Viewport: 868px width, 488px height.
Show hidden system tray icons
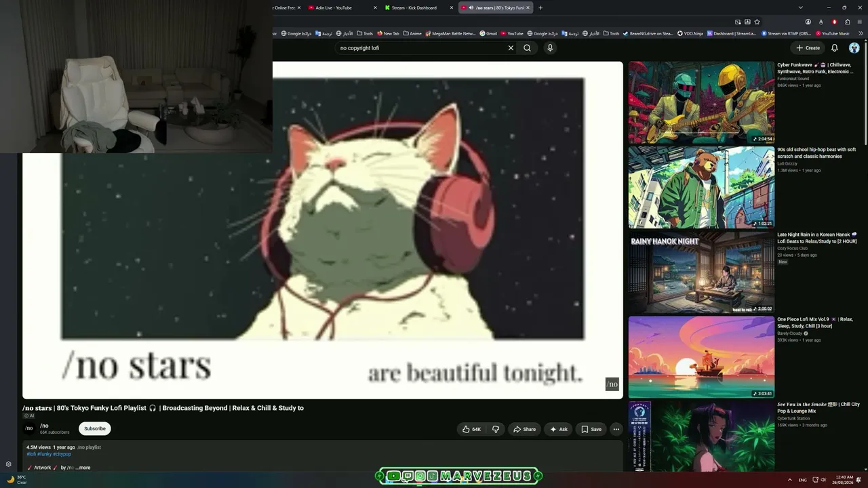pyautogui.click(x=789, y=480)
